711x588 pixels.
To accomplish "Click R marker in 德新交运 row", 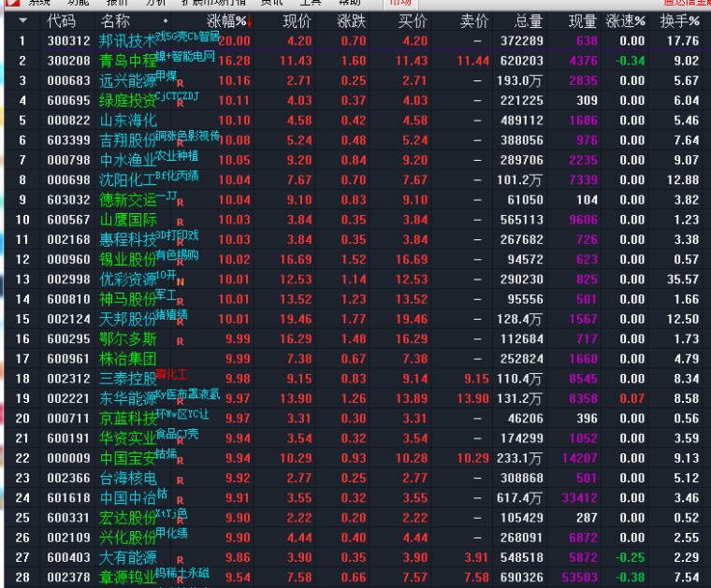I will [180, 203].
